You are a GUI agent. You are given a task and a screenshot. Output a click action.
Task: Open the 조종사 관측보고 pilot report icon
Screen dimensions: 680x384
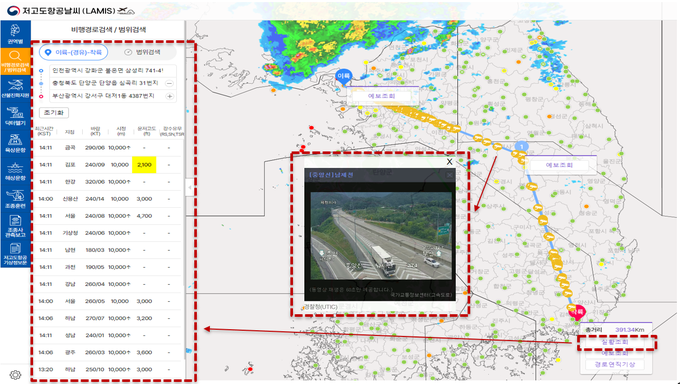(15, 226)
